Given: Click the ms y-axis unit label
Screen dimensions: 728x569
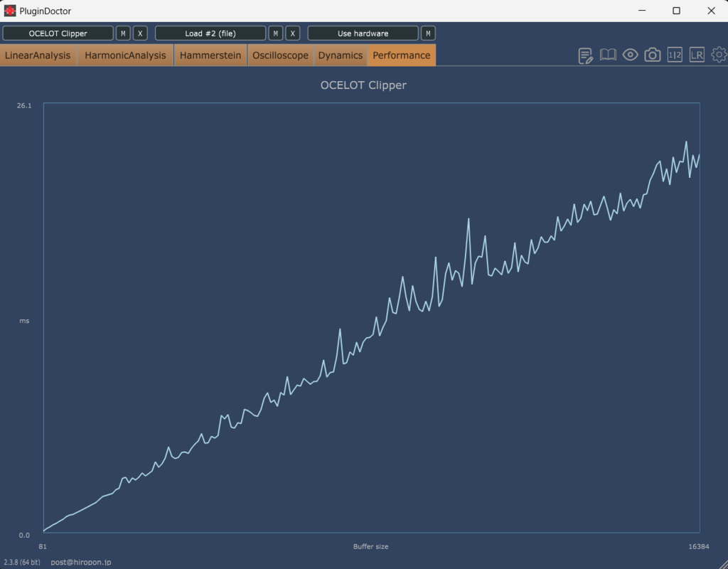Looking at the screenshot, I should [24, 321].
